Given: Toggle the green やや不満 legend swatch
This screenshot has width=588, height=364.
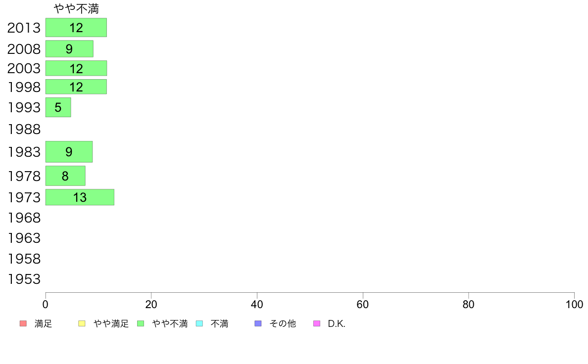Looking at the screenshot, I should coord(141,323).
